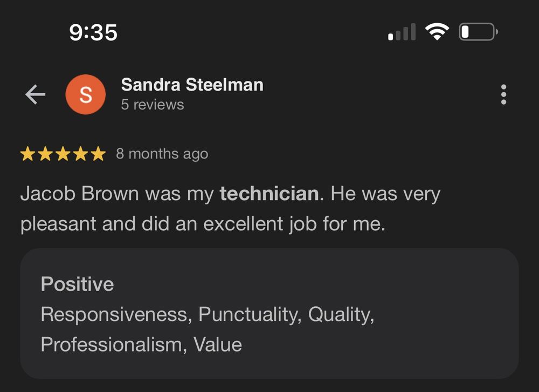Tap the Quality attribute
Screen dimensions: 539x392
point(339,314)
